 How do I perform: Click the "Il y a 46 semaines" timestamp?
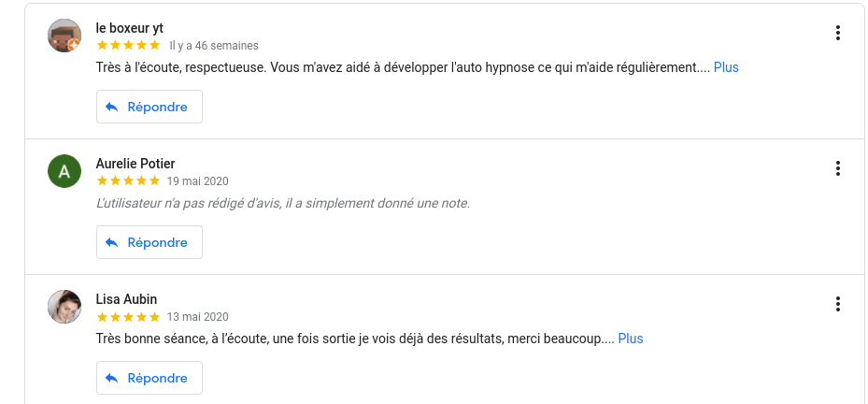click(x=214, y=46)
